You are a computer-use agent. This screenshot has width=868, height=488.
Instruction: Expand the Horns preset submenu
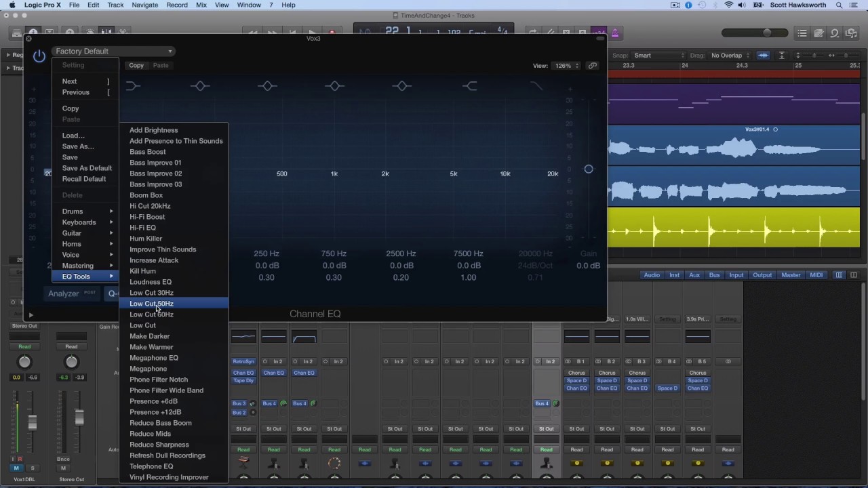[x=85, y=244]
